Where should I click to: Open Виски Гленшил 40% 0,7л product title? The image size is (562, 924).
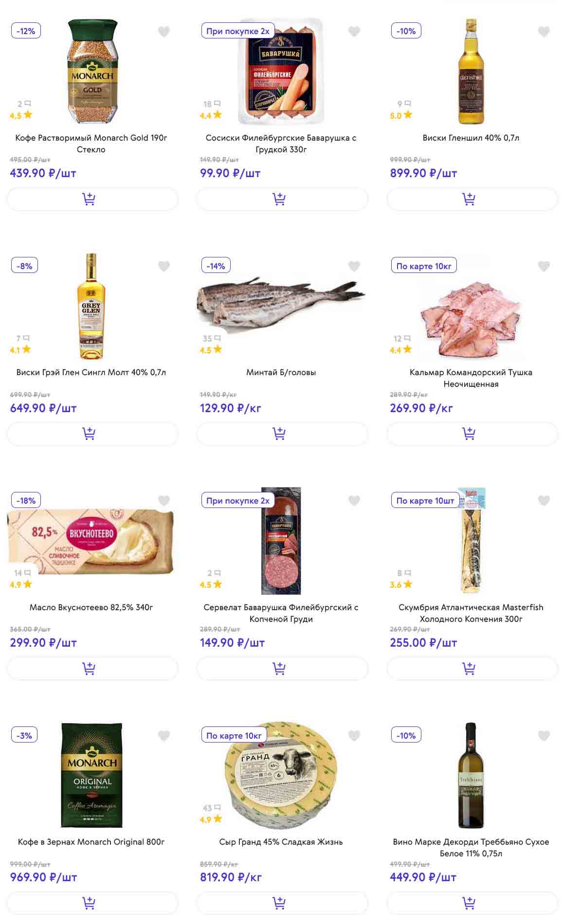(471, 138)
